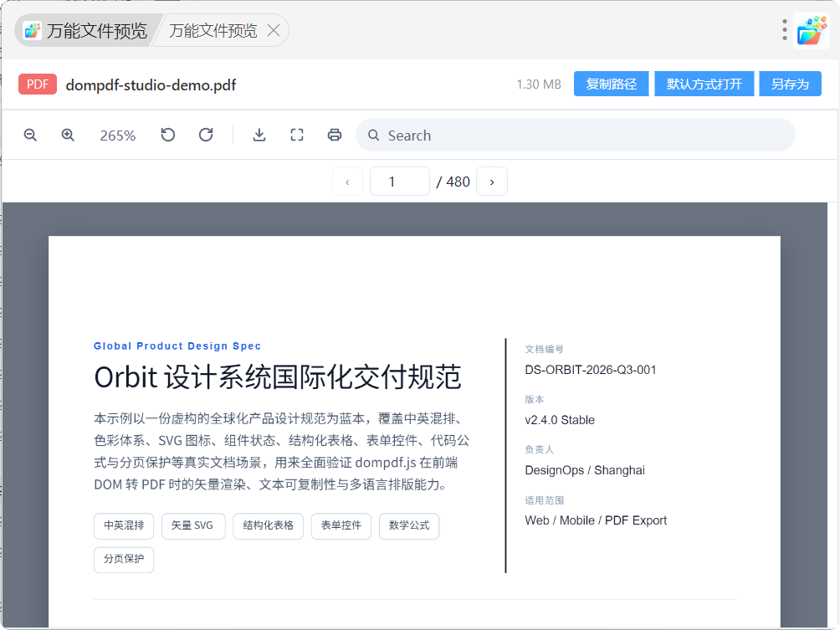840x630 pixels.
Task: Click the 另存为 button
Action: (x=790, y=85)
